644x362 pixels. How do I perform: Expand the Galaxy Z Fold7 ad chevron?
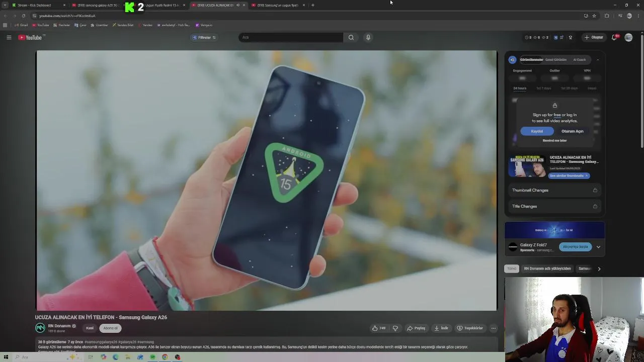tap(598, 247)
